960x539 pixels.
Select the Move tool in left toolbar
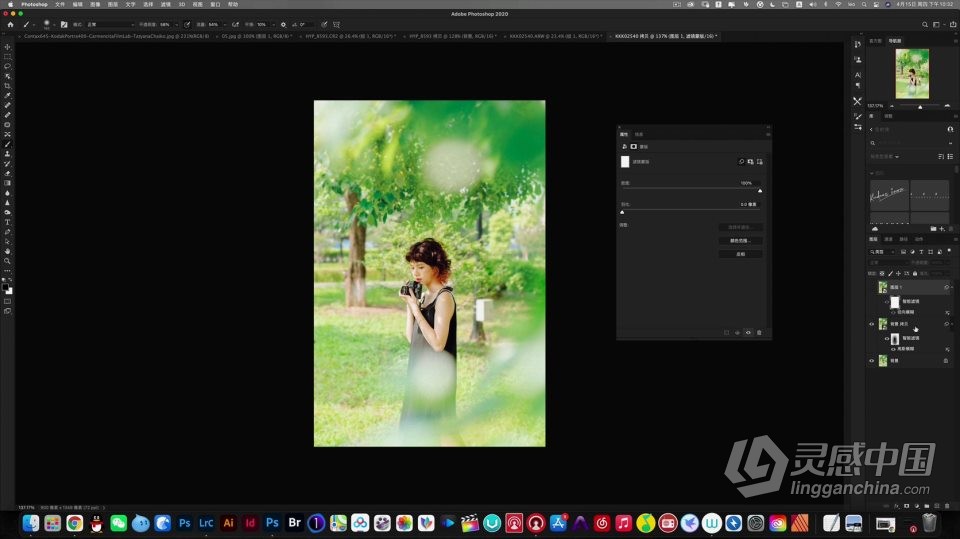[x=7, y=47]
